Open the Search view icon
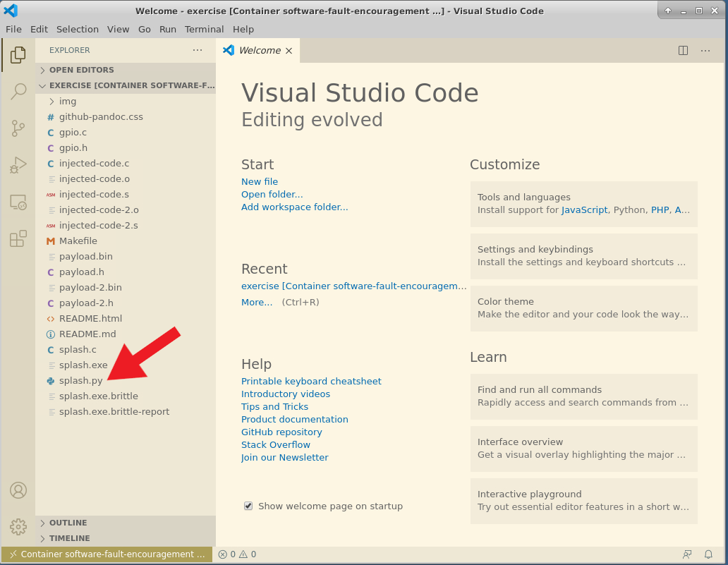The width and height of the screenshot is (728, 565). 18,92
